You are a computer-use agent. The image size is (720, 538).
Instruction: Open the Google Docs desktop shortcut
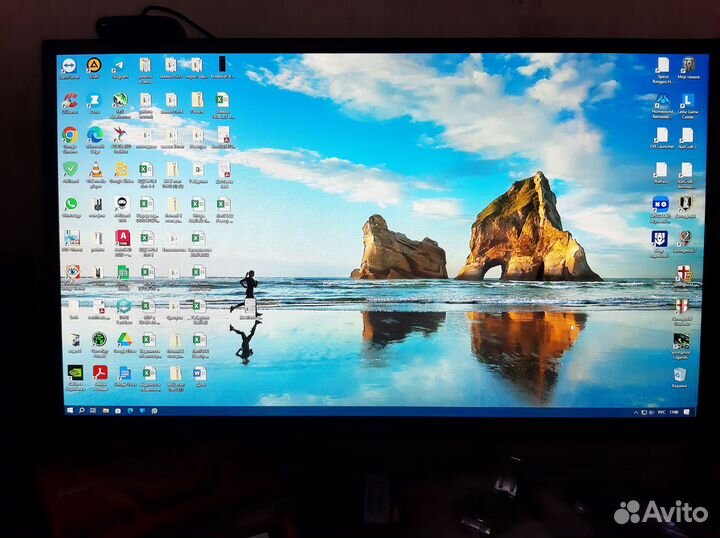125,373
